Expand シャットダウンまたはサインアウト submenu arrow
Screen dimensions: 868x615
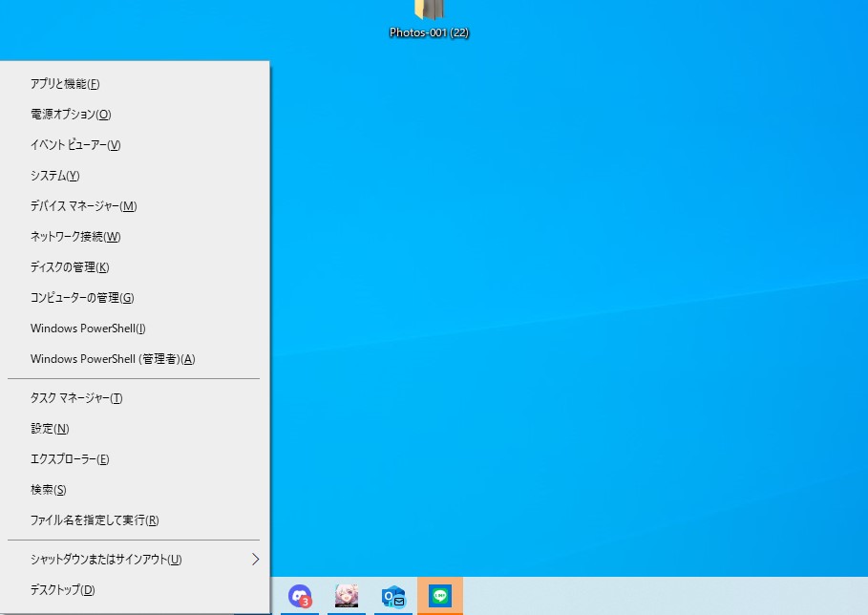click(255, 560)
